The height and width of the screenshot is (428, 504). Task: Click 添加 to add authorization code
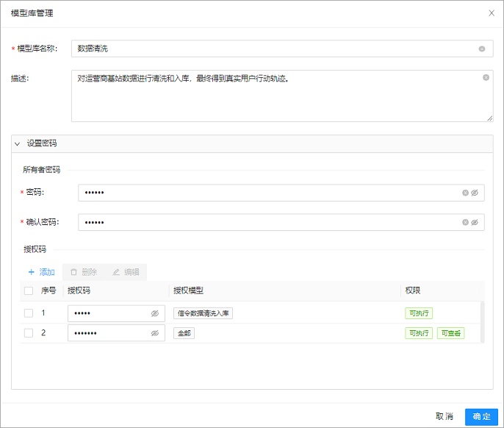41,272
